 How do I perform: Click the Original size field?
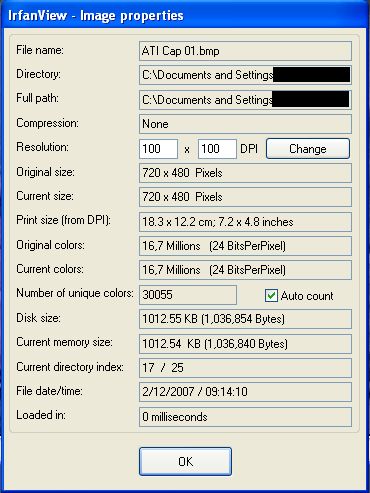coord(245,173)
